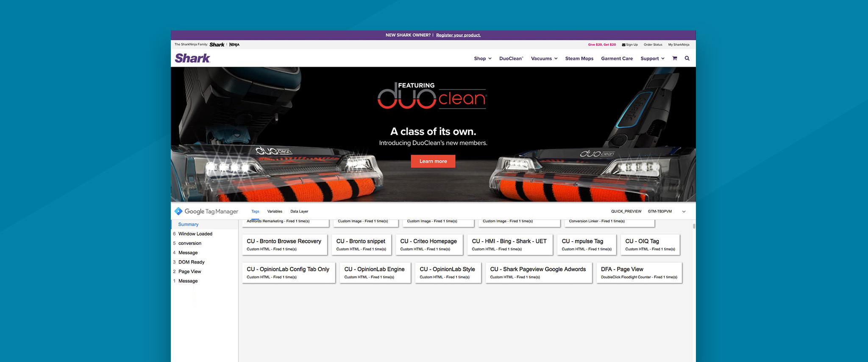Screen dimensions: 868x362
Task: Click the GTM-TB3PVM container ID
Action: point(659,211)
